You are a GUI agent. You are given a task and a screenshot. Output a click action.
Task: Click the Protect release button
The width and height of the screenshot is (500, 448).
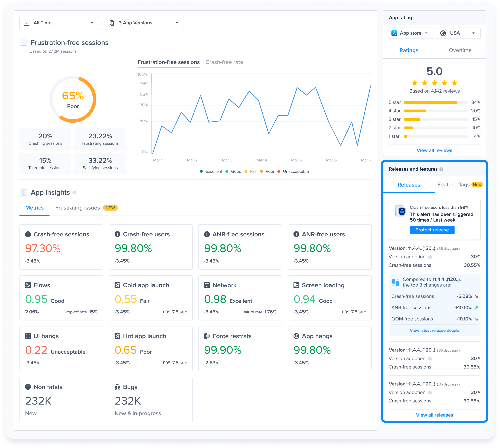point(432,230)
